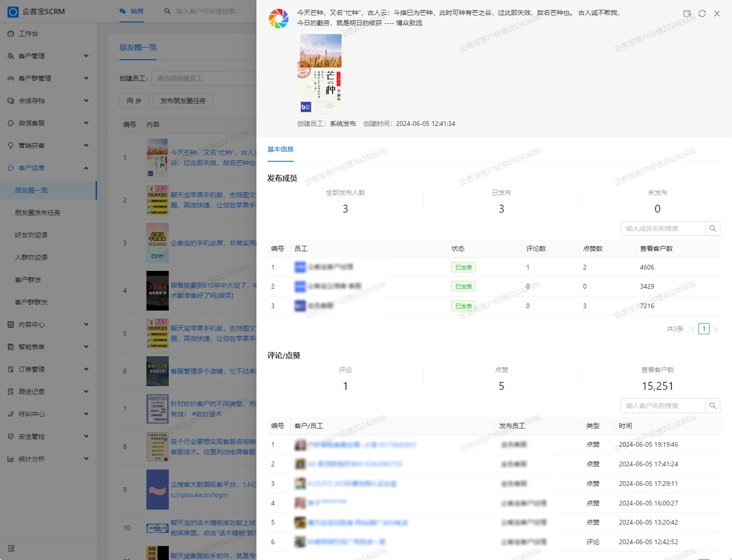The width and height of the screenshot is (732, 560).
Task: Collapse the sidebar using bottom menu icon
Action: pos(11,548)
